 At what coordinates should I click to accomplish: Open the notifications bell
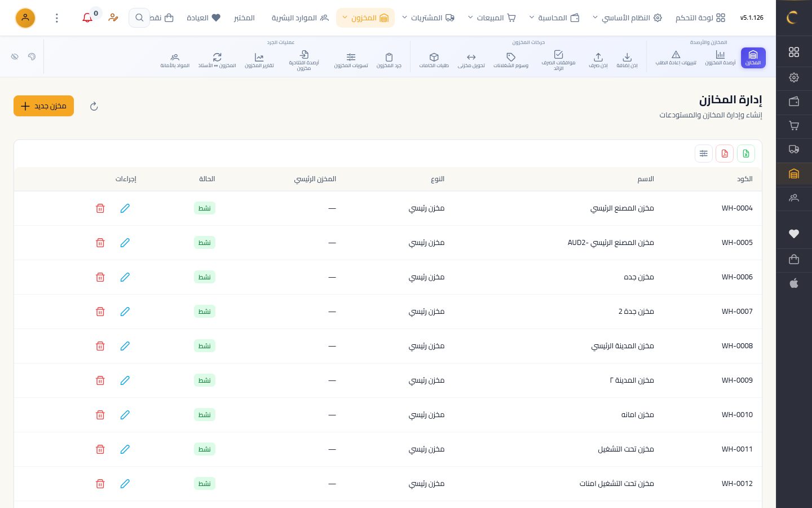(x=87, y=18)
